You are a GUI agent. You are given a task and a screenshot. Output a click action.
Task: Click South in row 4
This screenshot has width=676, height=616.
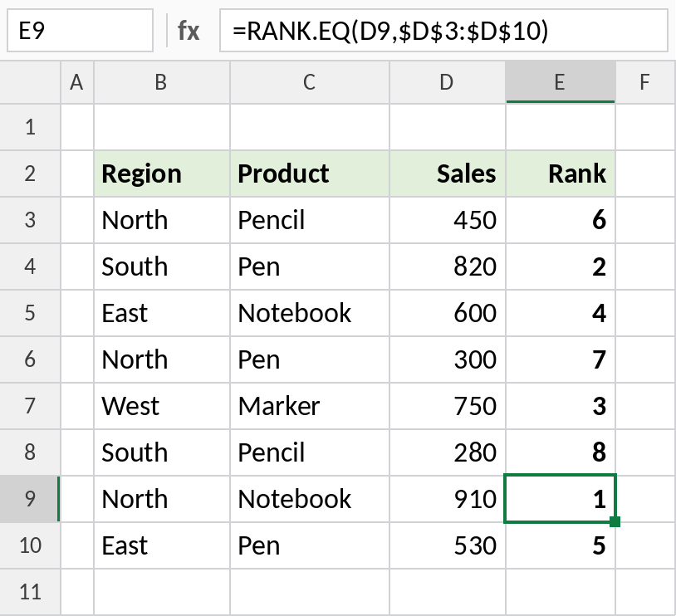[162, 266]
